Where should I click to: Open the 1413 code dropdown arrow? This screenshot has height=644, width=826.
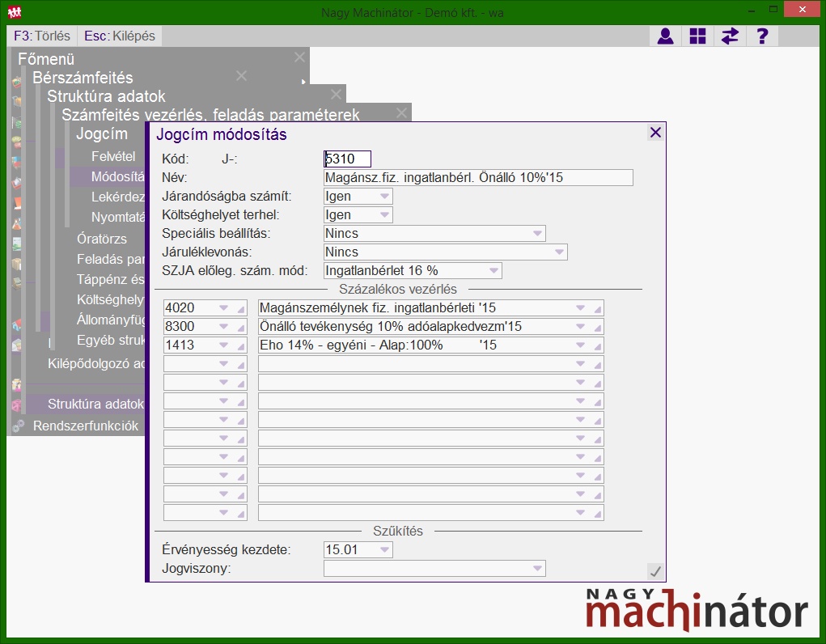click(223, 345)
